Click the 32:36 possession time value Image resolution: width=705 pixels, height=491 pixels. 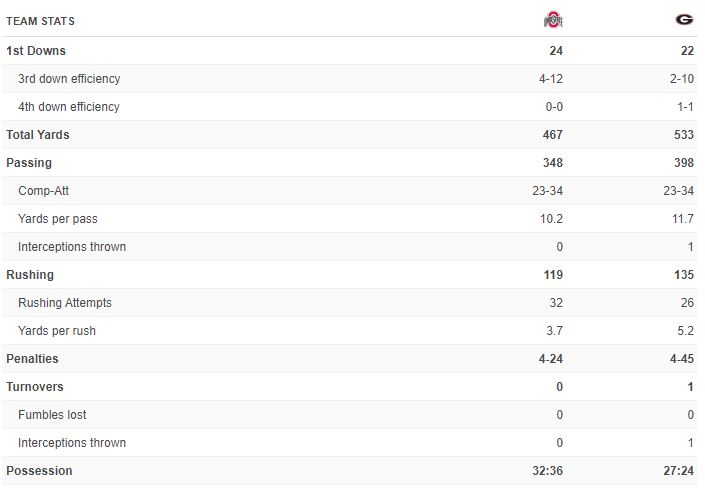click(547, 471)
